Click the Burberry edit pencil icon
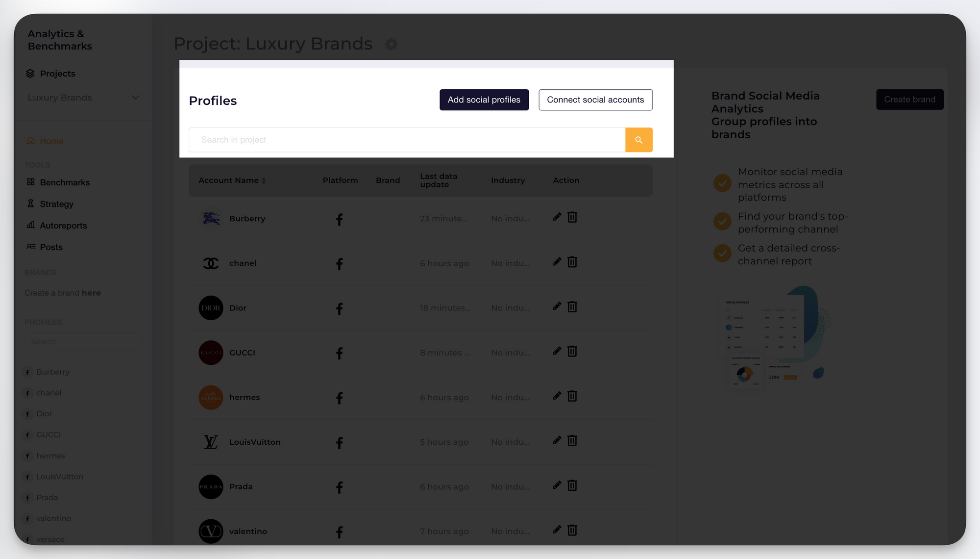The width and height of the screenshot is (980, 559). [557, 217]
